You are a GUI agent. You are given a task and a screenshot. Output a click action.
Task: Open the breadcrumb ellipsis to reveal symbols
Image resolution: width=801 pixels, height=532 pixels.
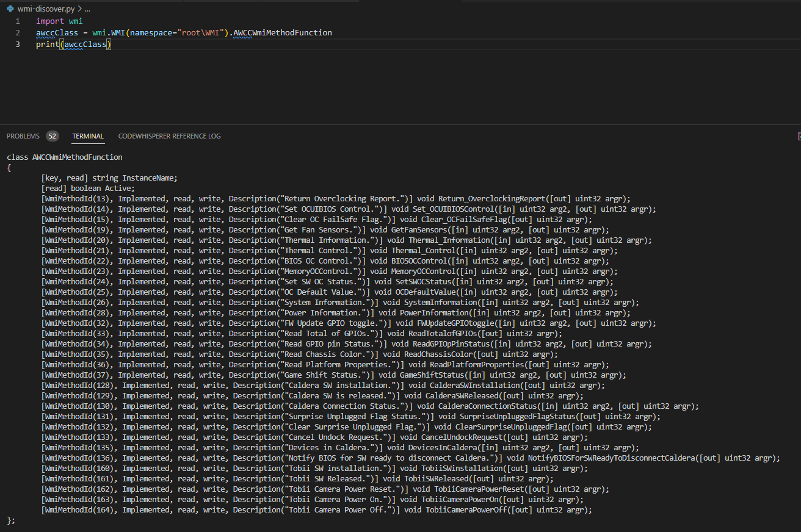(86, 9)
